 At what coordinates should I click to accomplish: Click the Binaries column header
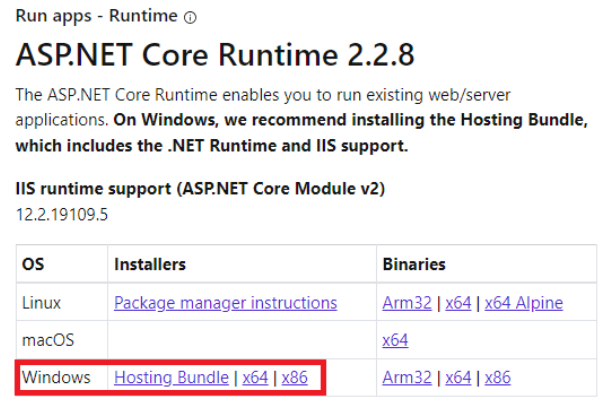click(x=414, y=264)
